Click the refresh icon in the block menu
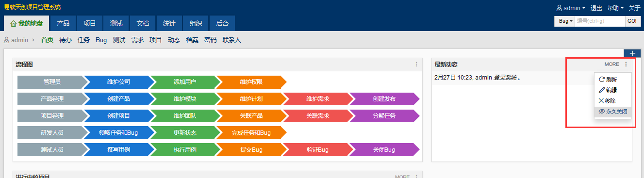 602,79
